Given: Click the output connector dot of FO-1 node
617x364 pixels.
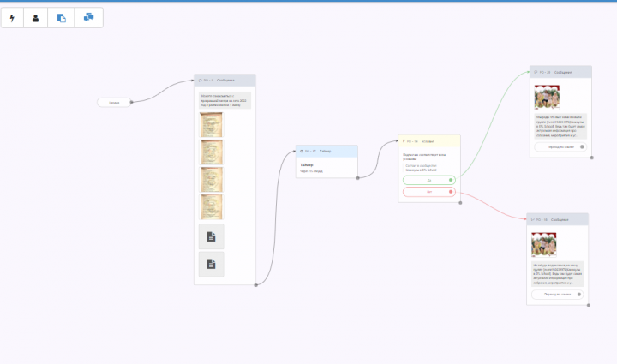Looking at the screenshot, I should point(255,285).
